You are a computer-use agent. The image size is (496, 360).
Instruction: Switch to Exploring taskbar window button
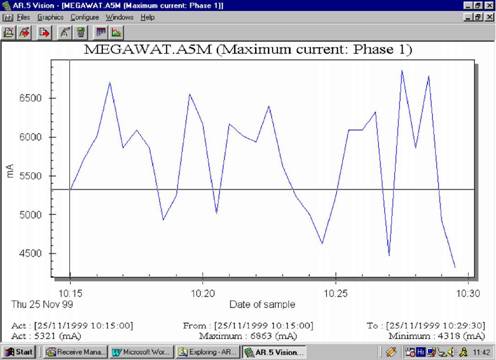[208, 352]
